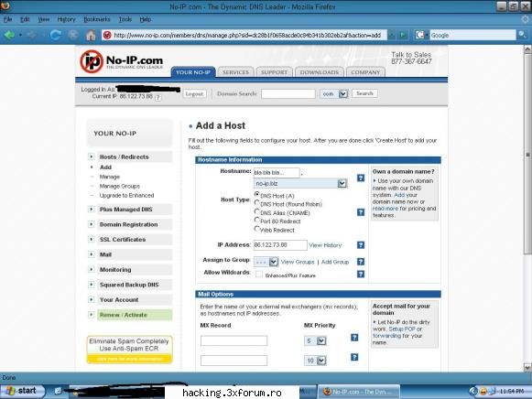Click Renew / Activate sidebar item
532x399 pixels.
click(x=135, y=315)
